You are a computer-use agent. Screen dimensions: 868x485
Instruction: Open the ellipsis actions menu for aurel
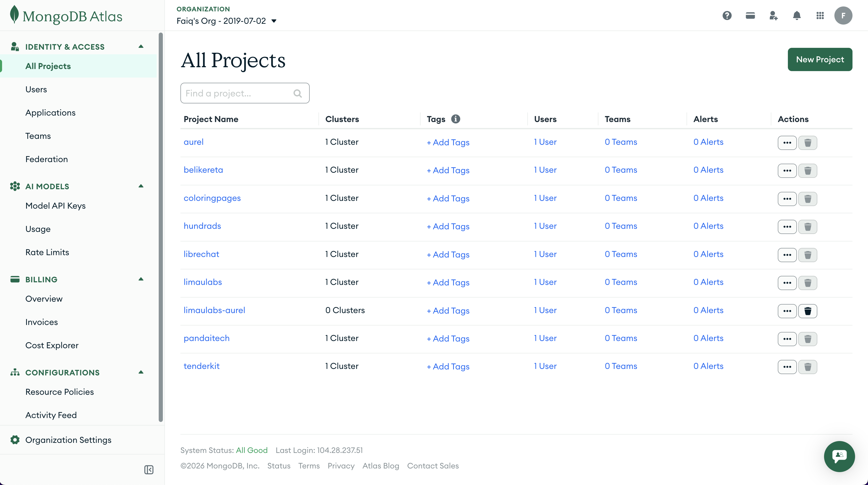click(x=787, y=142)
